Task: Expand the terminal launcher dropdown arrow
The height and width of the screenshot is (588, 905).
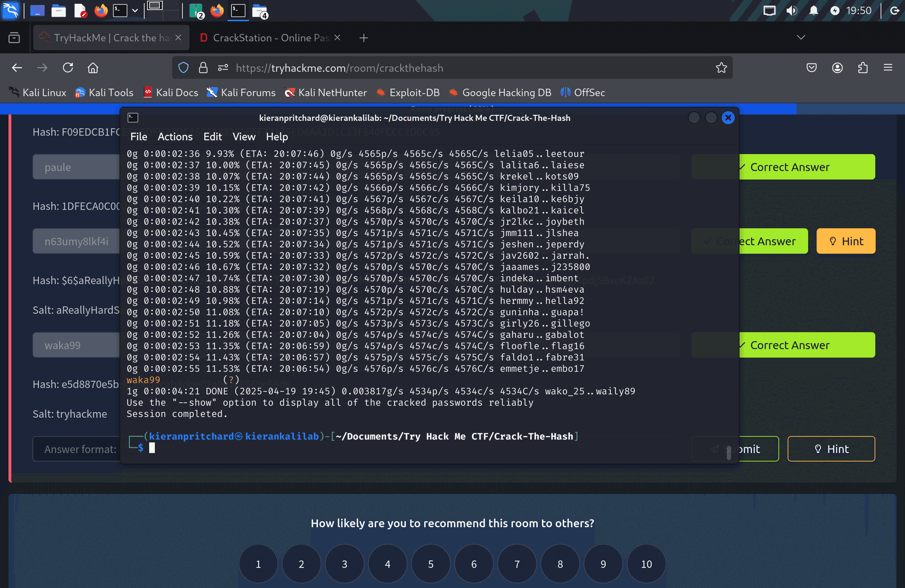Action: (135, 11)
